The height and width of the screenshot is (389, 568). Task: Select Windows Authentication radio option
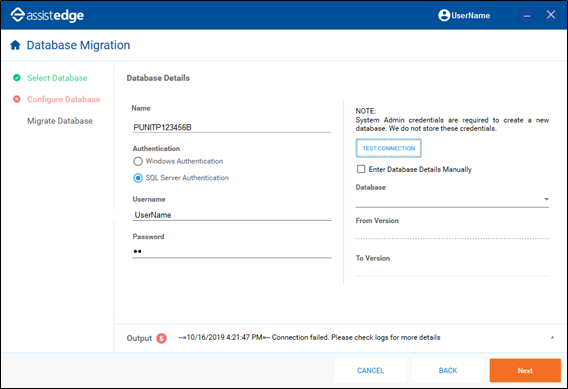[x=138, y=161]
